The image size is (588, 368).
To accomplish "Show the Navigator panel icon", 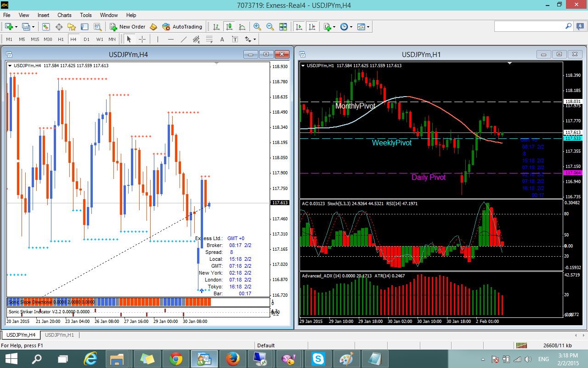I will (x=72, y=27).
